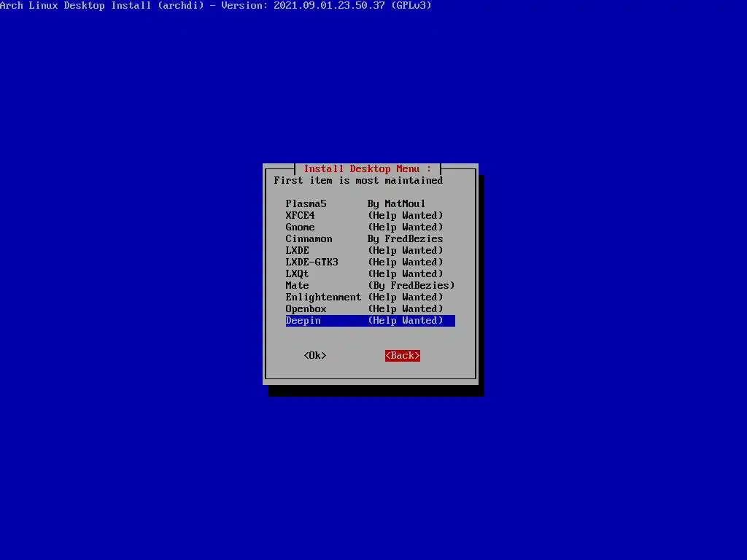The image size is (747, 560).
Task: Click '(Help Wanted)' next to Openbox
Action: [x=406, y=308]
